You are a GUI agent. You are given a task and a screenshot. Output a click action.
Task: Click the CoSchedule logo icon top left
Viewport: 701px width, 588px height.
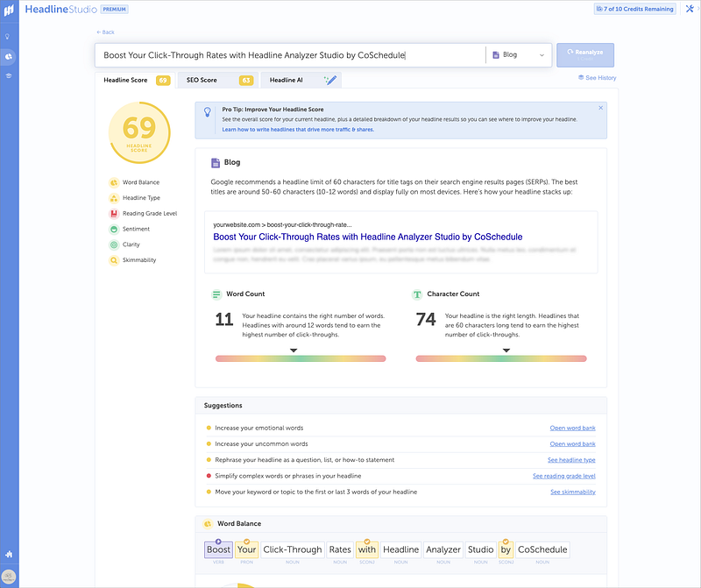9,10
